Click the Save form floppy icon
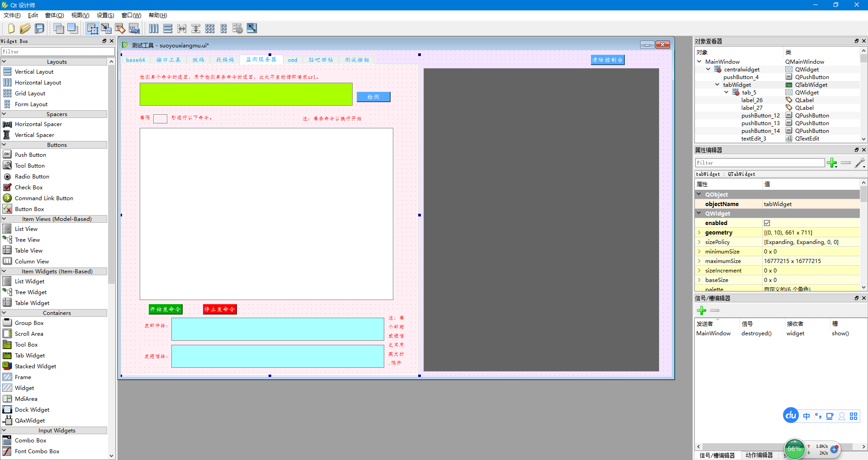The height and width of the screenshot is (460, 868). click(x=40, y=28)
